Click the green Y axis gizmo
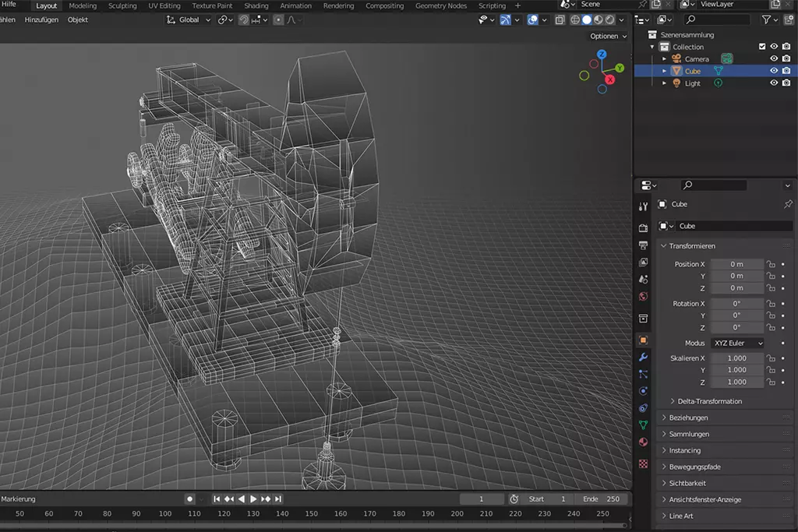798x532 pixels. (620, 68)
